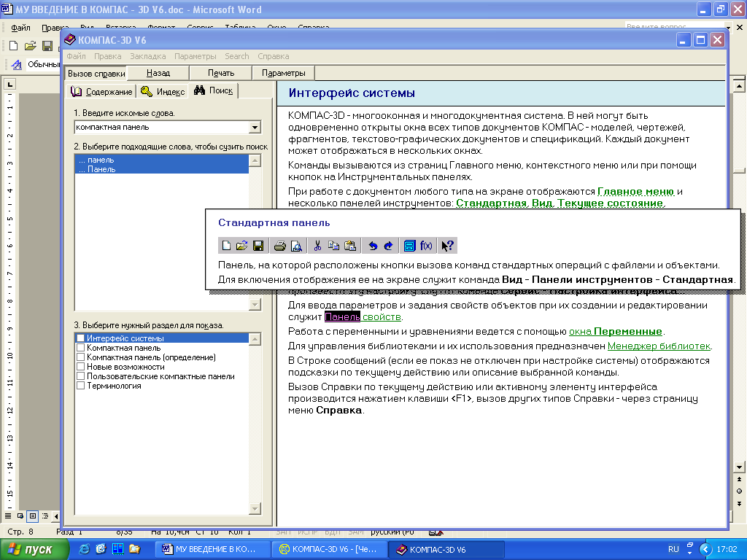Viewport: 747px width, 560px height.
Task: Click the RU language indicator
Action: click(673, 549)
